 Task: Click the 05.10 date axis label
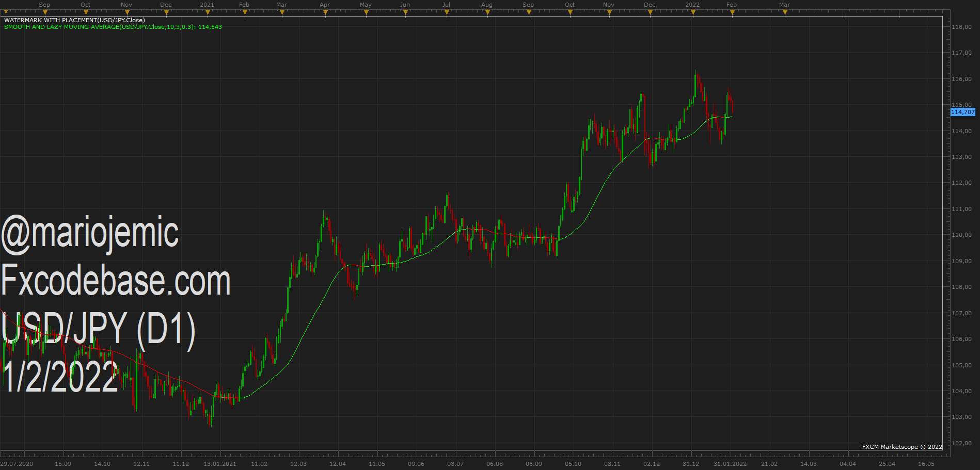(573, 464)
